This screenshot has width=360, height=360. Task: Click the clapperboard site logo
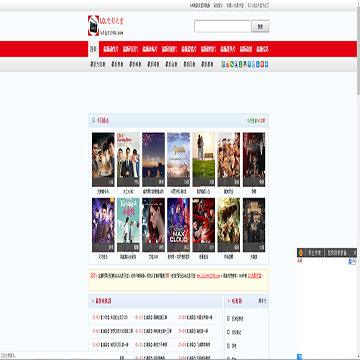coord(93,25)
